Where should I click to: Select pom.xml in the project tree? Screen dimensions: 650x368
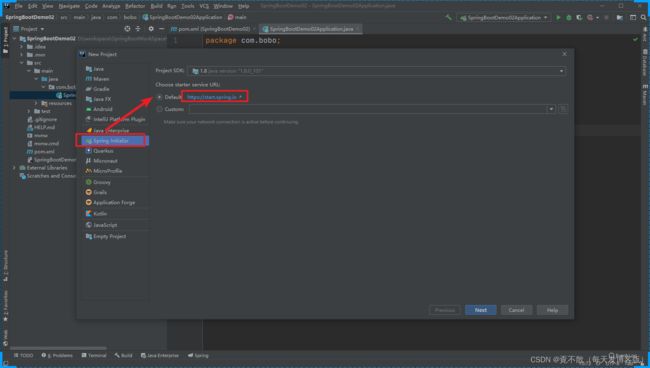(41, 152)
